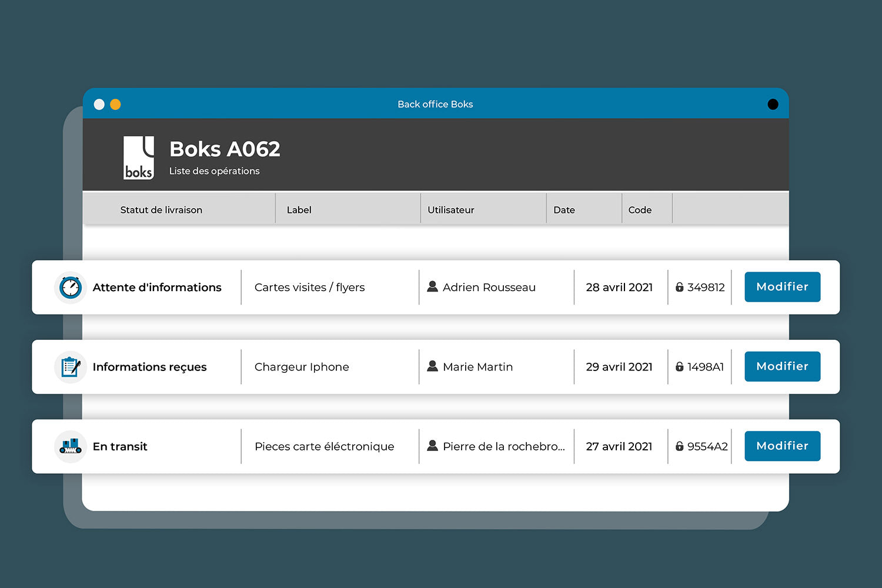Image resolution: width=882 pixels, height=588 pixels.
Task: Click the user icon beside Pierre de la rochebro
Action: (432, 446)
